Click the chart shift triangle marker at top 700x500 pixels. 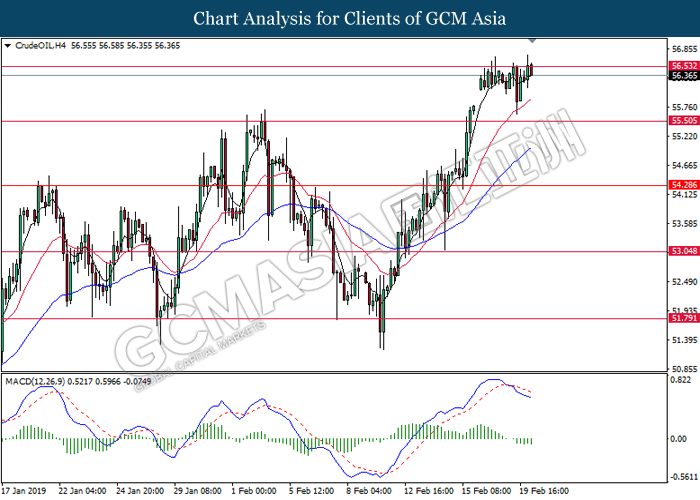click(x=532, y=41)
